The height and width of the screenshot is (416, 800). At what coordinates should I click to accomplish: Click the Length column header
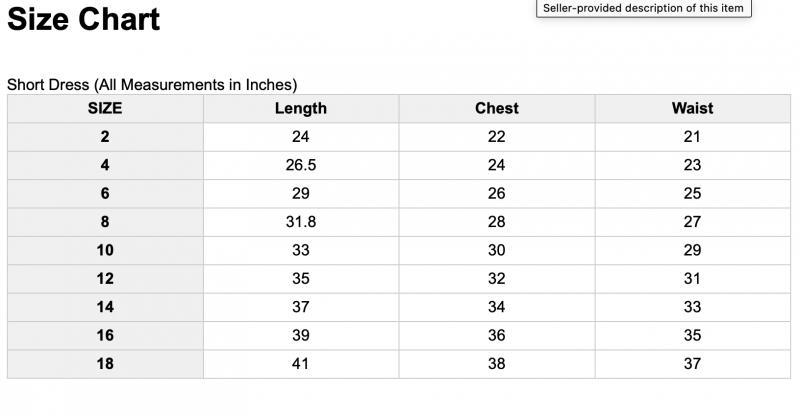tap(301, 108)
